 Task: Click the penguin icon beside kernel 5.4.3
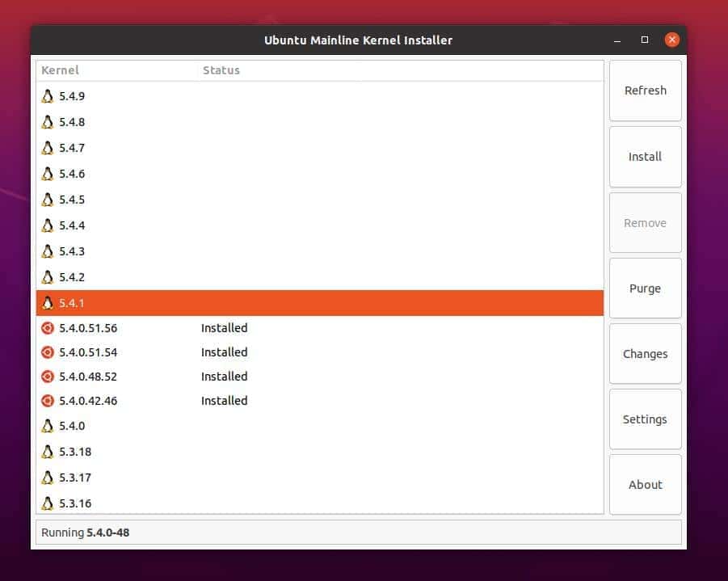(48, 251)
